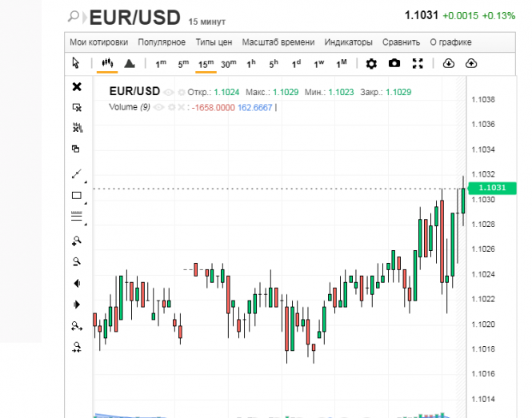
Task: Click the zoom-with-arrow icon in the sidebar
Action: pos(77,326)
